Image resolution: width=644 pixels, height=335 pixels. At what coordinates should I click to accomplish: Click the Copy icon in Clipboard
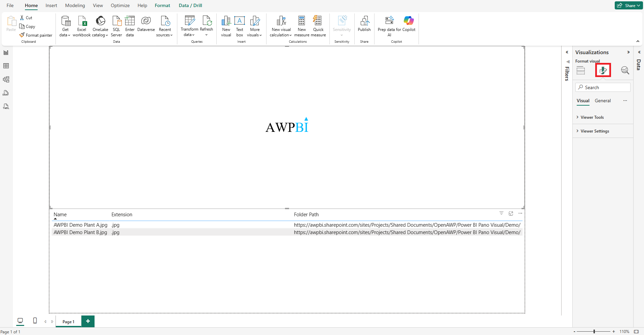pos(22,26)
